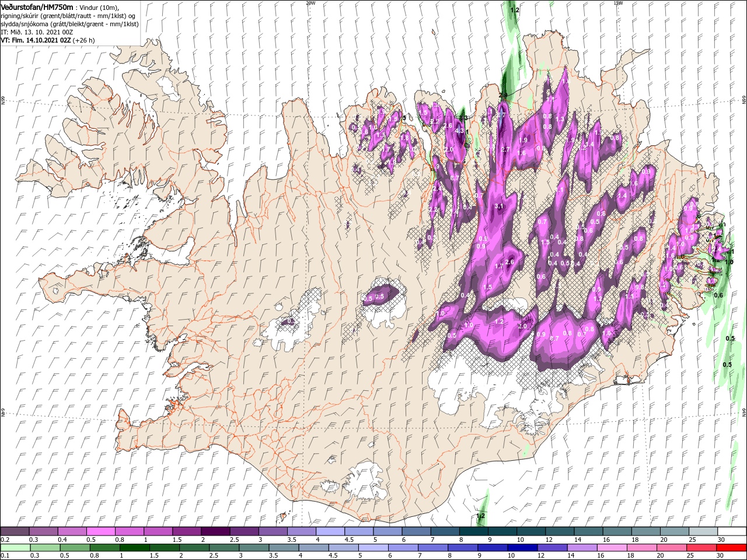Select upper scale bright pink swatch 0.5 to 0.8

(x=100, y=531)
